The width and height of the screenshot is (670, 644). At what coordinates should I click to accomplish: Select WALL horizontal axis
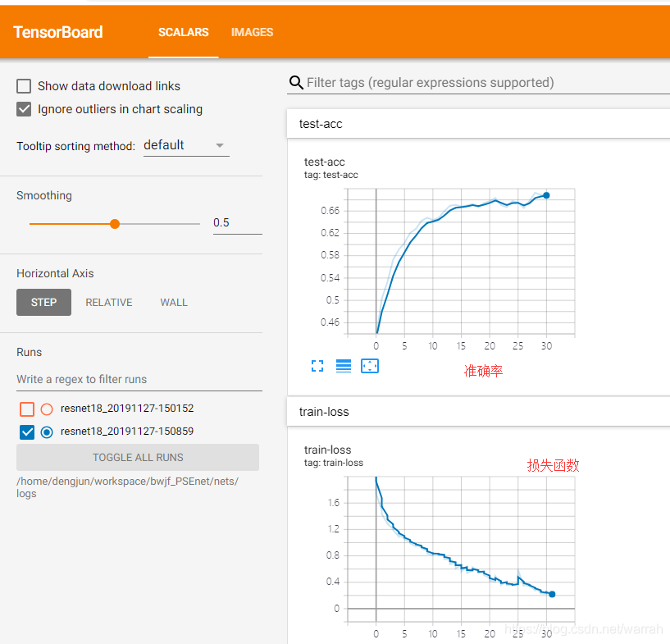coord(174,302)
